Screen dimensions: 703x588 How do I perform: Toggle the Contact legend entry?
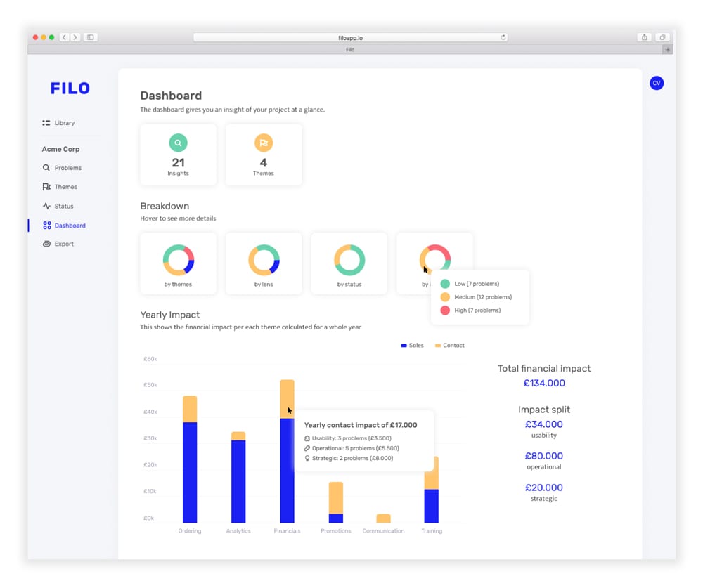point(450,346)
